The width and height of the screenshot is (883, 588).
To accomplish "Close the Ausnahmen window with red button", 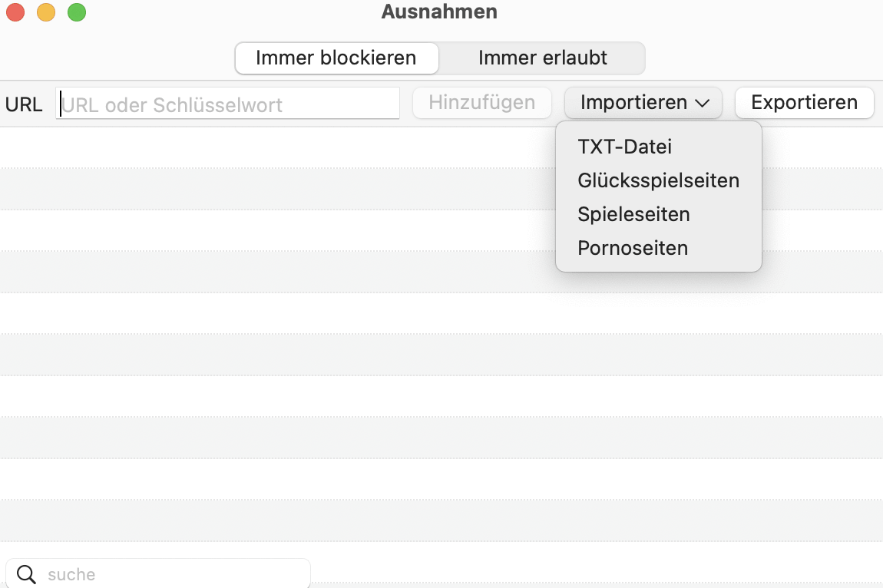I will (15, 12).
